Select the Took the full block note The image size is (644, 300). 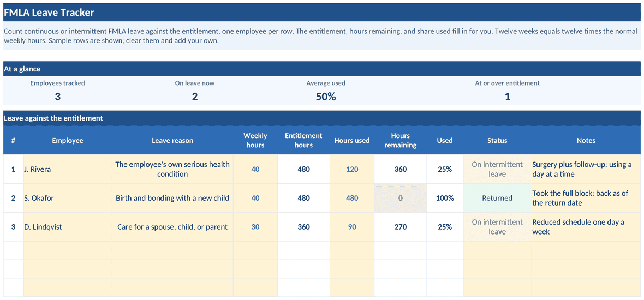pyautogui.click(x=586, y=198)
